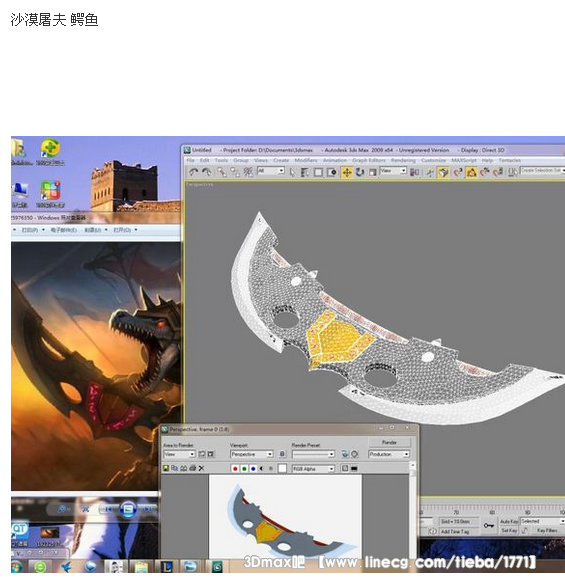Click the Edit Region icon in render window
Screen dimensions: 565x579
coord(202,454)
